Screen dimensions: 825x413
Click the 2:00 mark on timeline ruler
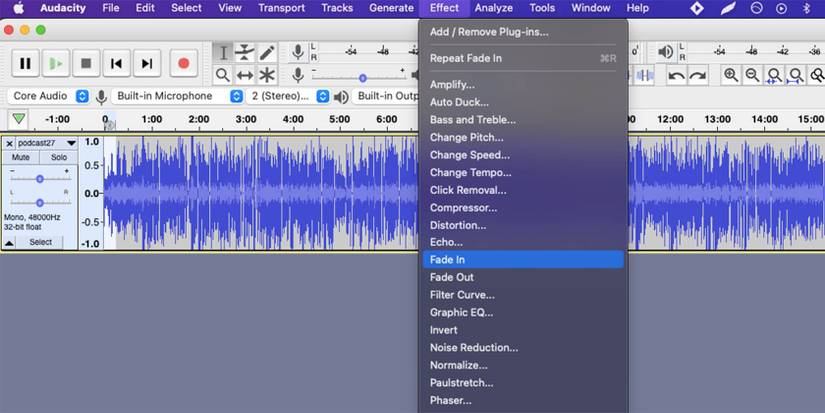point(199,119)
